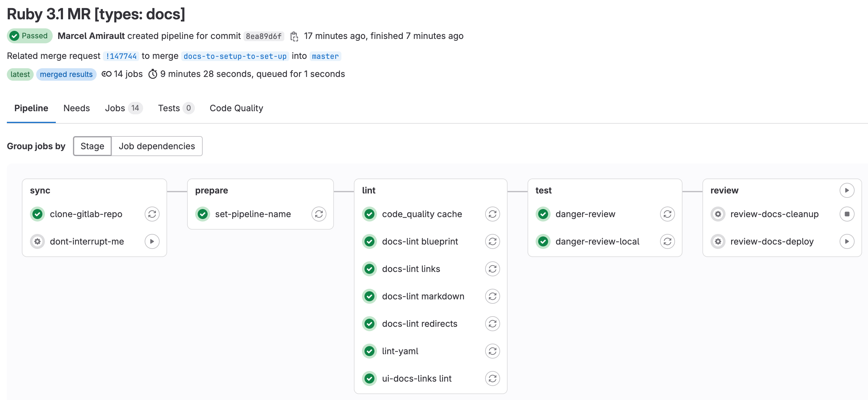Run the dont-interrupt-me manual job
The height and width of the screenshot is (400, 868).
coord(152,241)
